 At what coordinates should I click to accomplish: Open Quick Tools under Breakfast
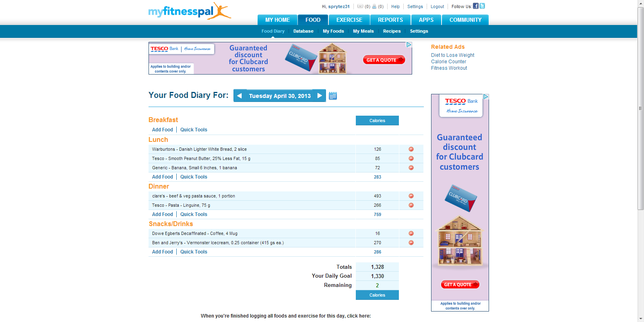pyautogui.click(x=194, y=130)
